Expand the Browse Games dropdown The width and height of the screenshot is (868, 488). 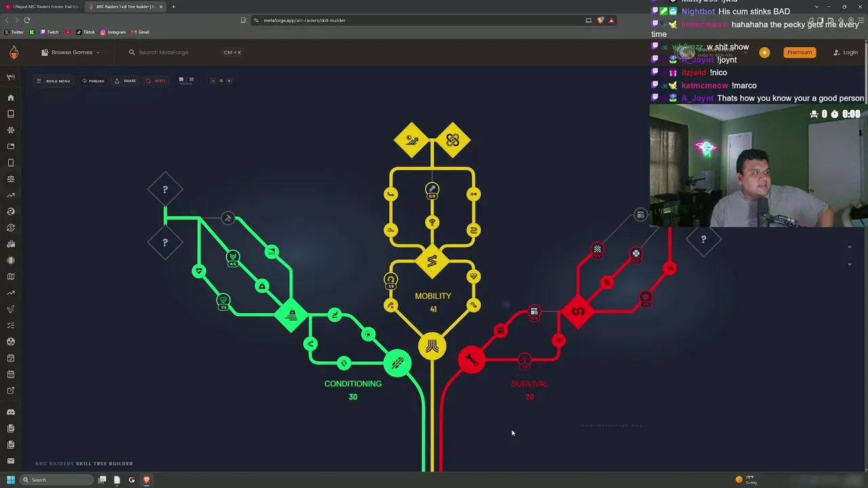coord(71,52)
